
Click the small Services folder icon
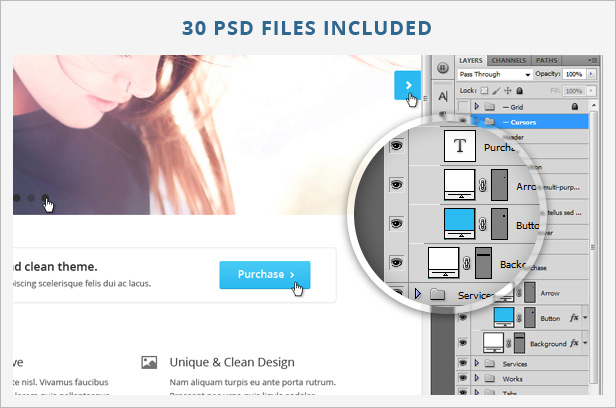pyautogui.click(x=489, y=363)
